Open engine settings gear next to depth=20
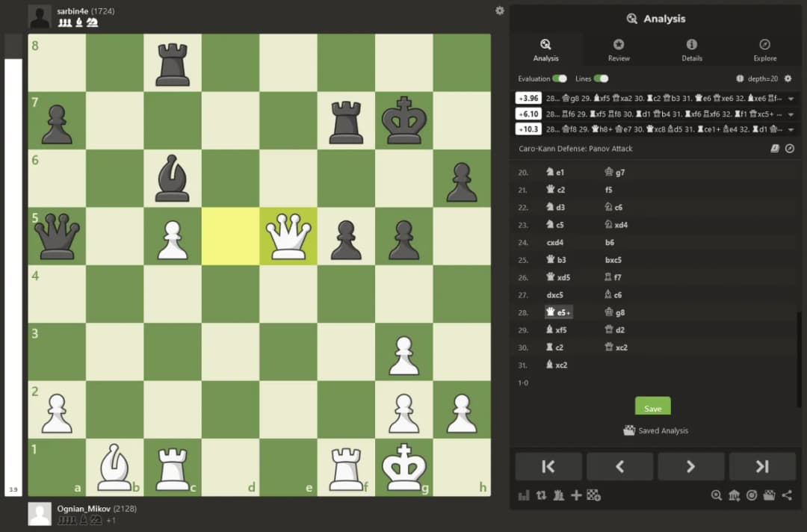 coord(788,78)
